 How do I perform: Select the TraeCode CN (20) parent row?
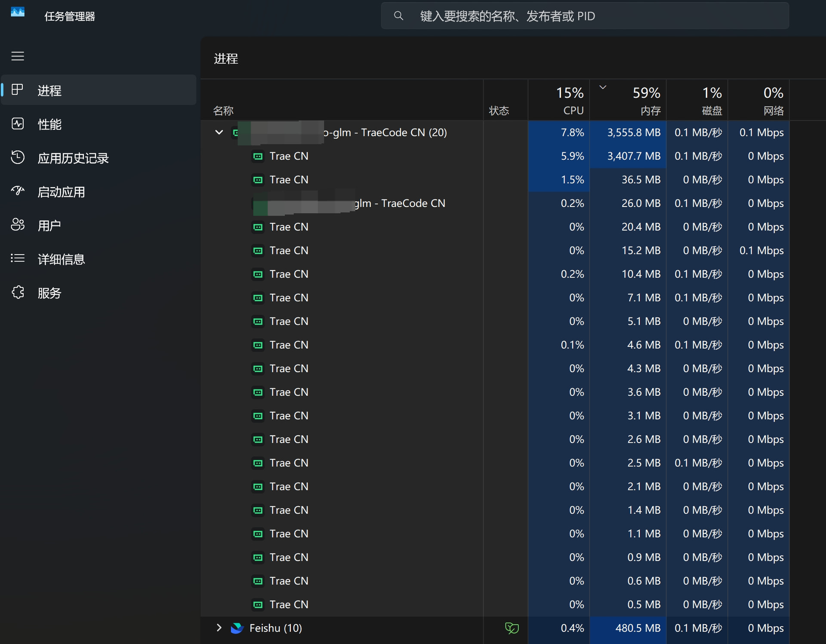495,132
